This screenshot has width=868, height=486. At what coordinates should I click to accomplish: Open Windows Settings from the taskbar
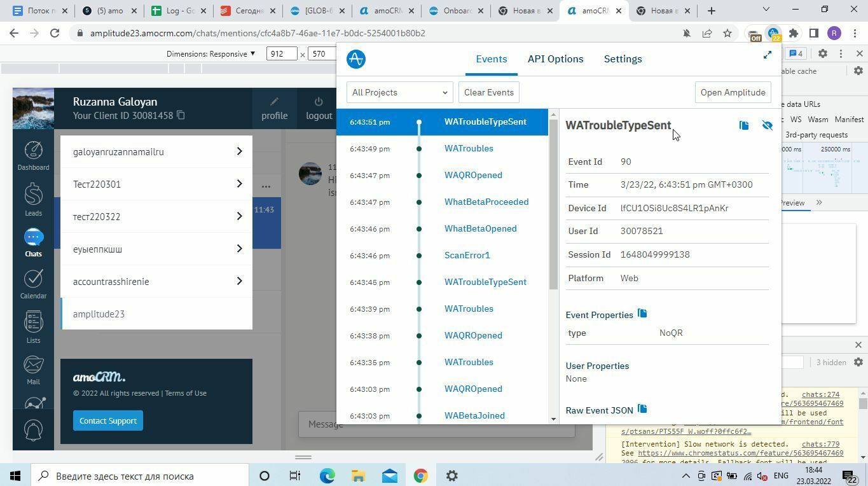point(451,476)
